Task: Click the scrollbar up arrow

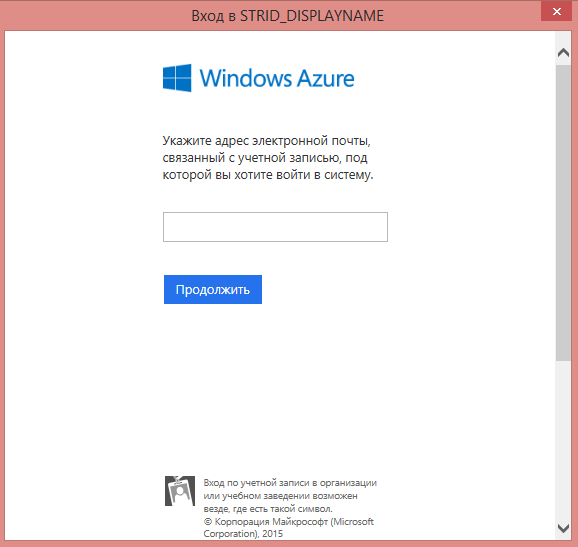Action: point(563,52)
